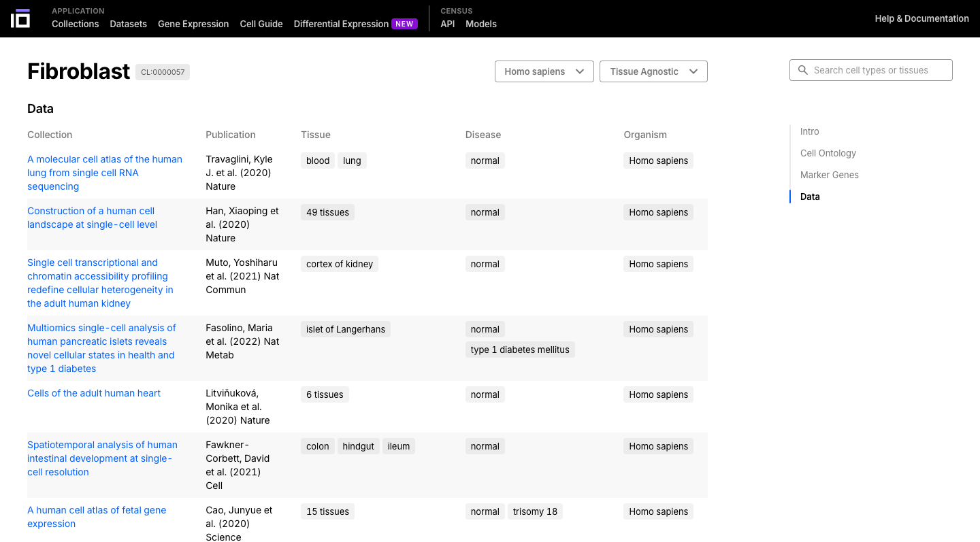Select Cell Guide in top navigation

click(261, 24)
